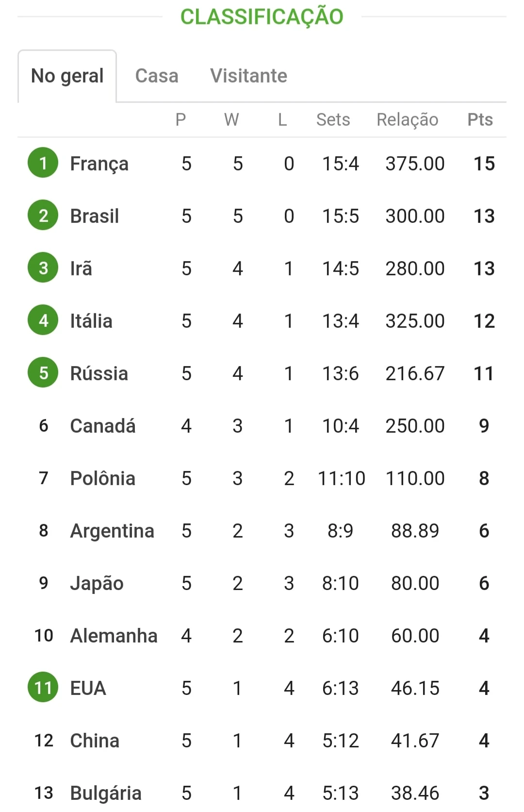Click the Pts column header
This screenshot has height=812, width=524.
(x=480, y=119)
